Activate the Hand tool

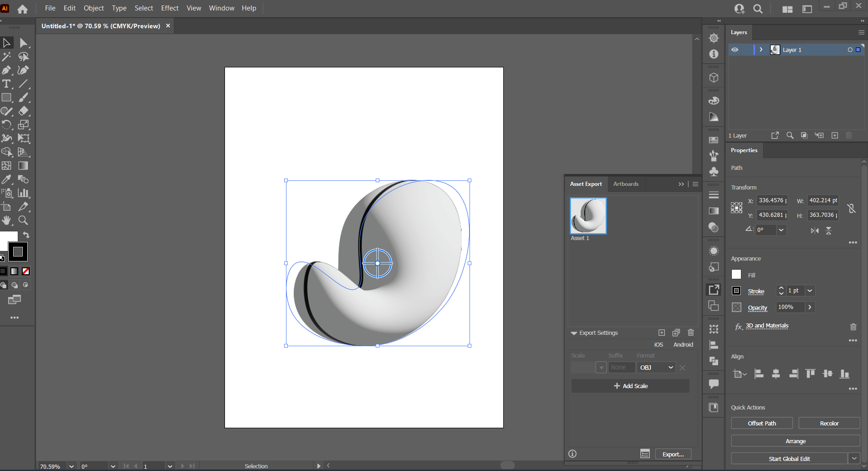point(7,220)
